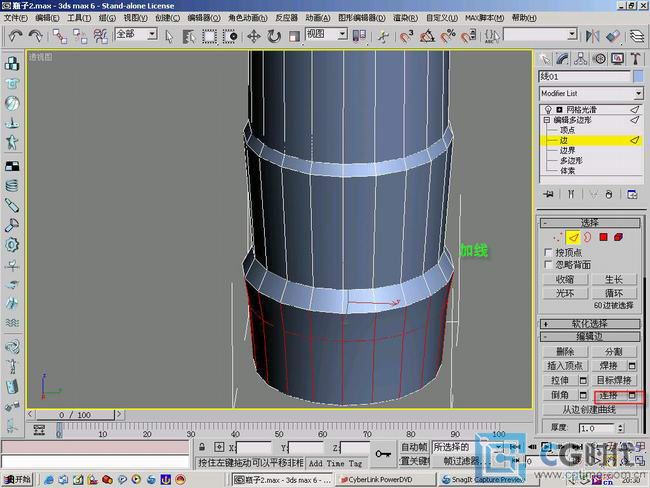Click the 生长 button

coord(614,279)
